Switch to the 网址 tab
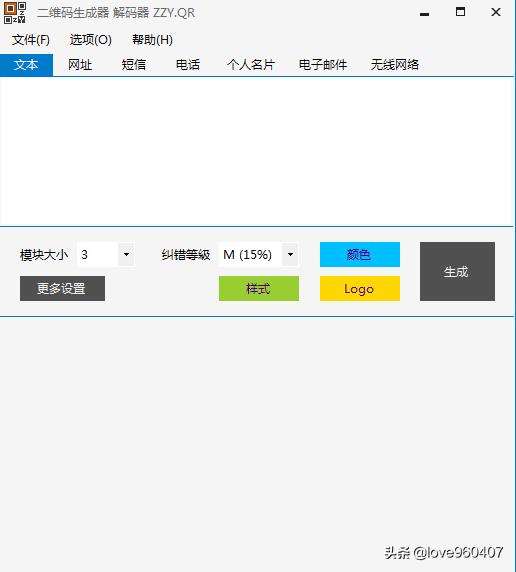This screenshot has height=572, width=516. (x=80, y=65)
